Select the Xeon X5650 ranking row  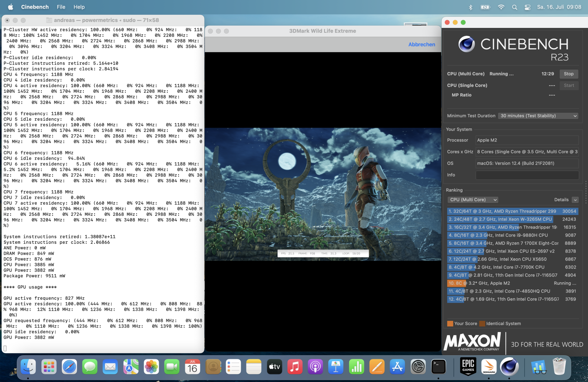[512, 259]
